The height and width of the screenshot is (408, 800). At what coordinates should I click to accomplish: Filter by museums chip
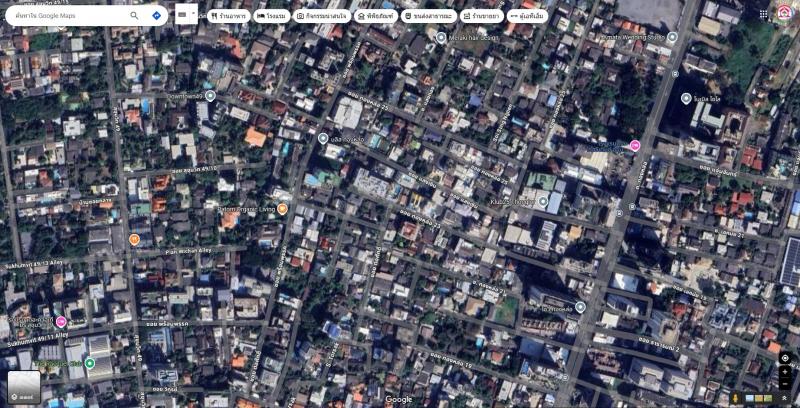tap(376, 17)
